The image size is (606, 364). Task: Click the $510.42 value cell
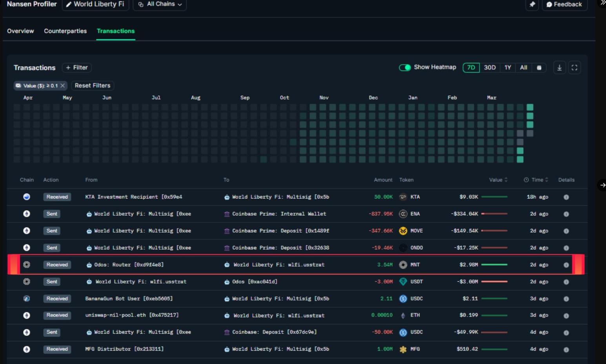tap(467, 349)
